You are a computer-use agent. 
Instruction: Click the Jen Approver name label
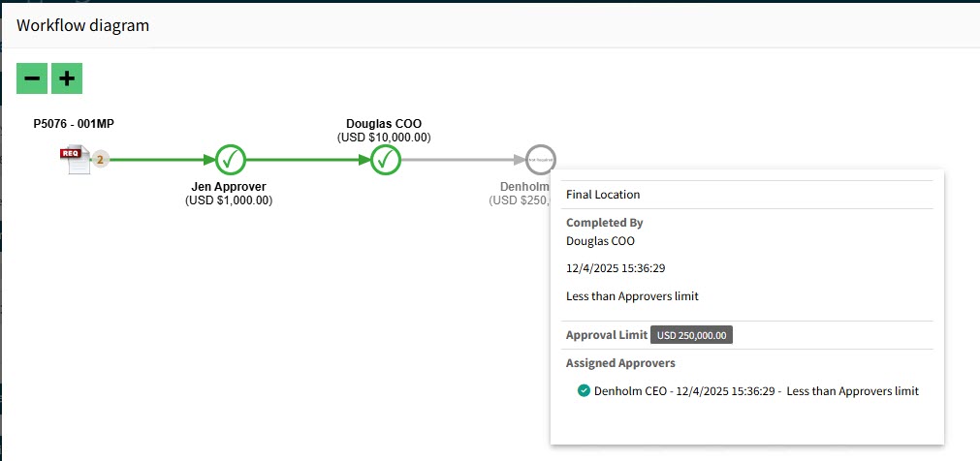[229, 186]
